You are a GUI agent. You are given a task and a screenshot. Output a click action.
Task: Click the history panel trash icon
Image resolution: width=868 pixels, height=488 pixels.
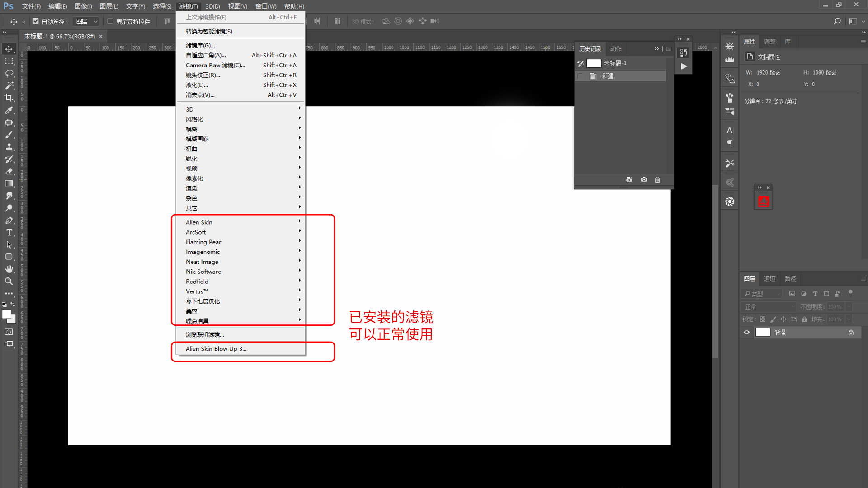(657, 179)
